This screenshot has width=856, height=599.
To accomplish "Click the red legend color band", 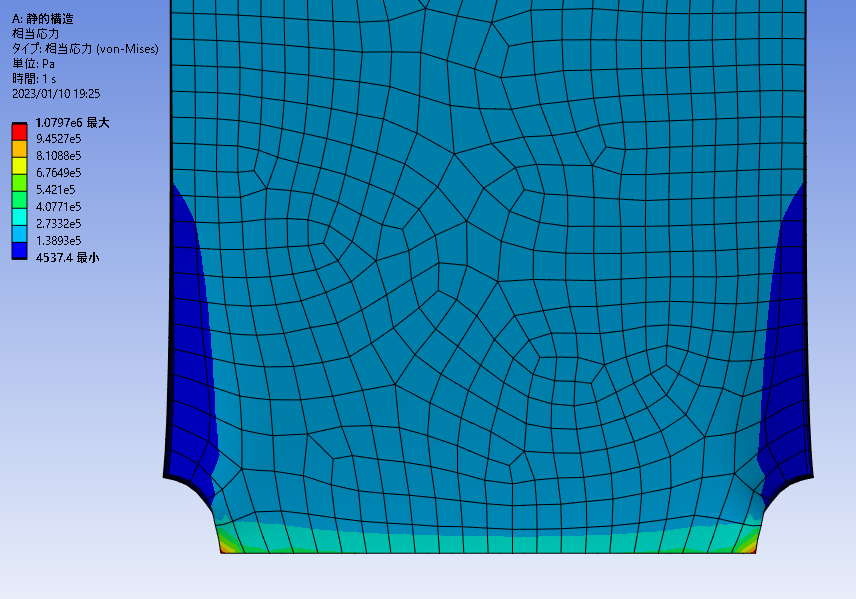I will point(19,132).
